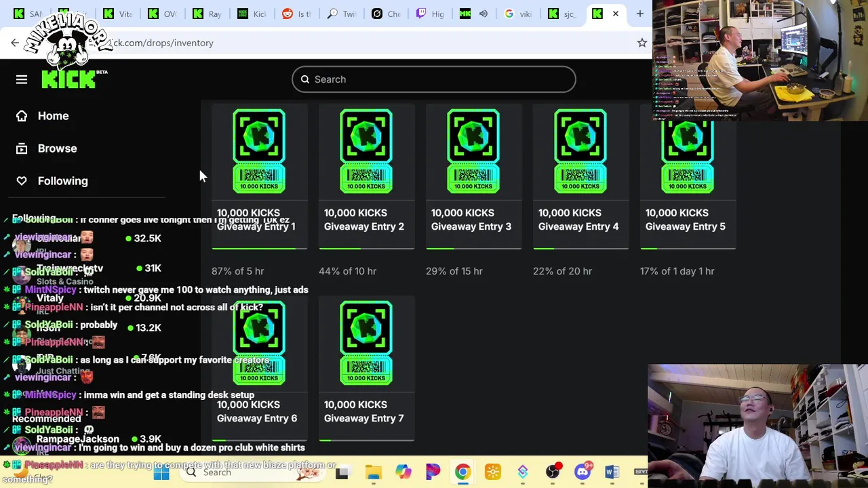Image resolution: width=868 pixels, height=488 pixels.
Task: Open Task View from taskbar
Action: pyautogui.click(x=342, y=472)
